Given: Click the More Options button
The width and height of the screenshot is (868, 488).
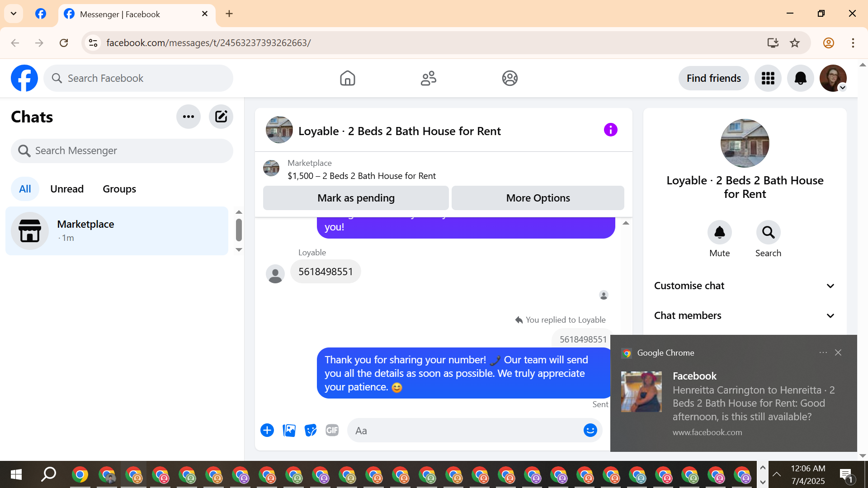Looking at the screenshot, I should [538, 198].
